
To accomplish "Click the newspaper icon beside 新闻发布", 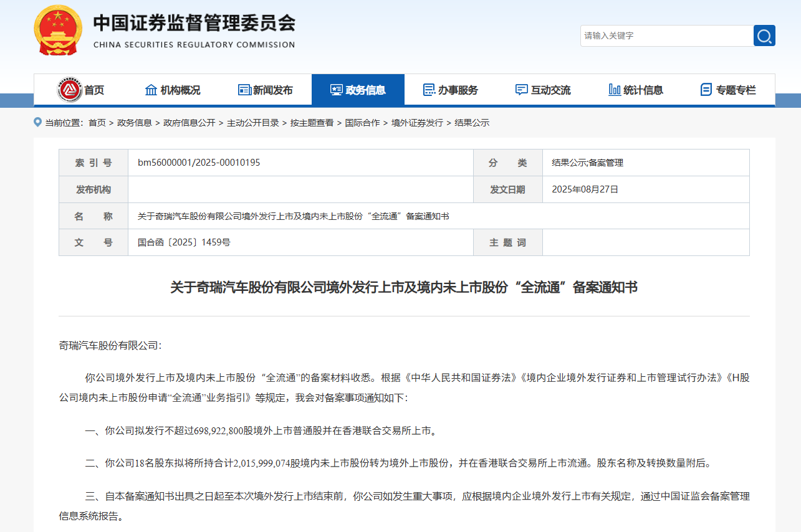I will click(x=244, y=90).
